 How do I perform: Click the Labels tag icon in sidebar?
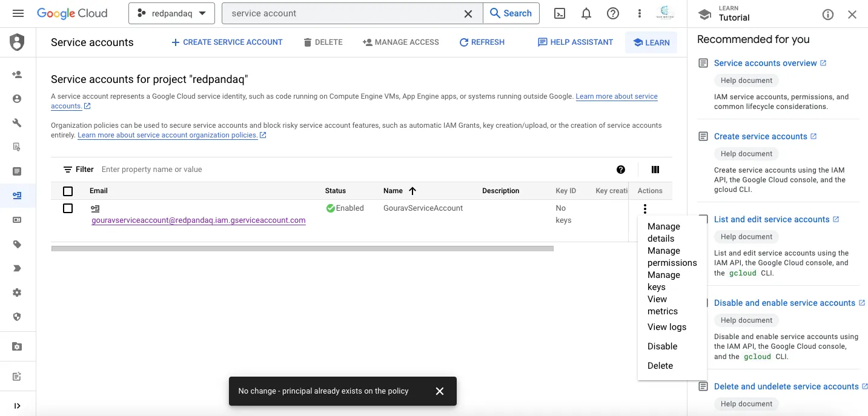coord(17,244)
